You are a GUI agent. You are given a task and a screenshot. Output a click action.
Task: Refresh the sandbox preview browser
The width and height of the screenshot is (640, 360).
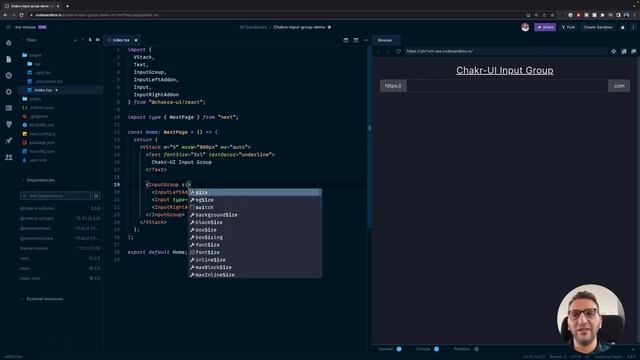tap(398, 51)
